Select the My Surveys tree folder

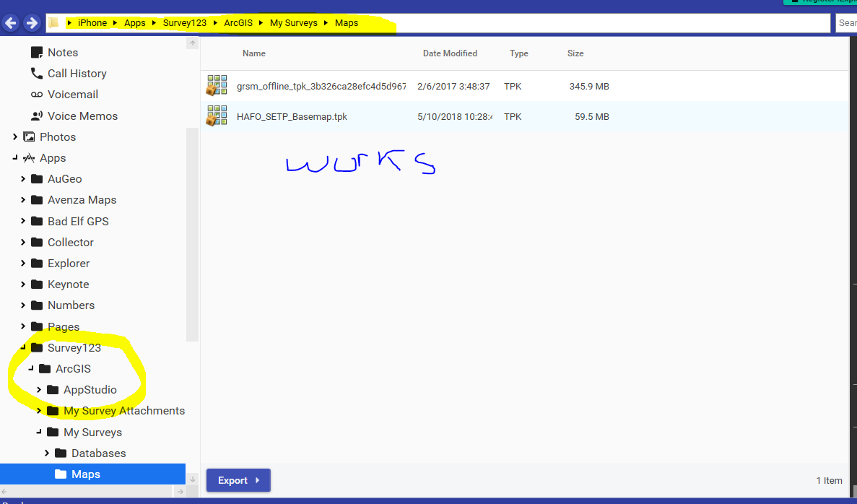tap(93, 433)
